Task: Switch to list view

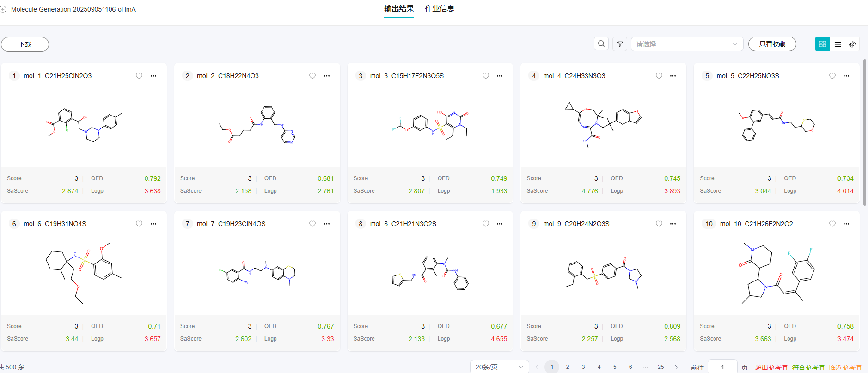Action: 837,44
